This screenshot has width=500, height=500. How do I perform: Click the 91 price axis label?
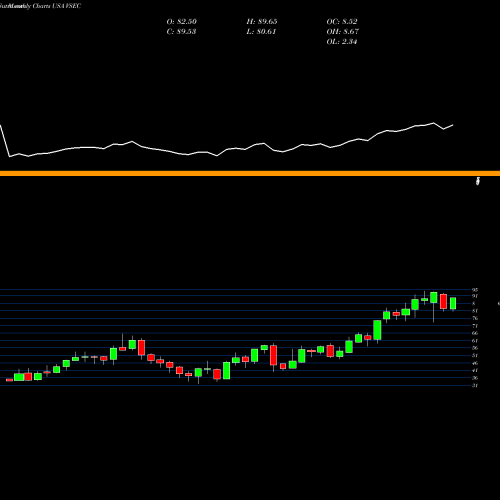point(475,296)
